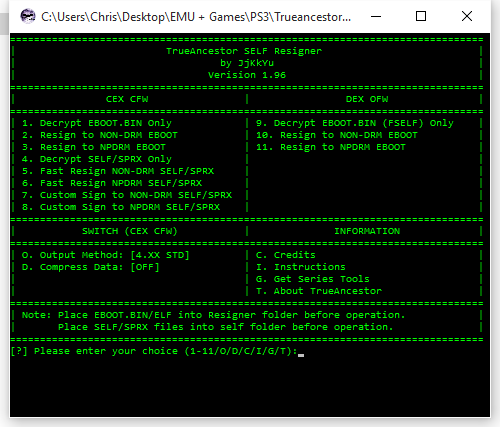Click the 'CEX CFW' column header
500x427 pixels.
coord(127,99)
